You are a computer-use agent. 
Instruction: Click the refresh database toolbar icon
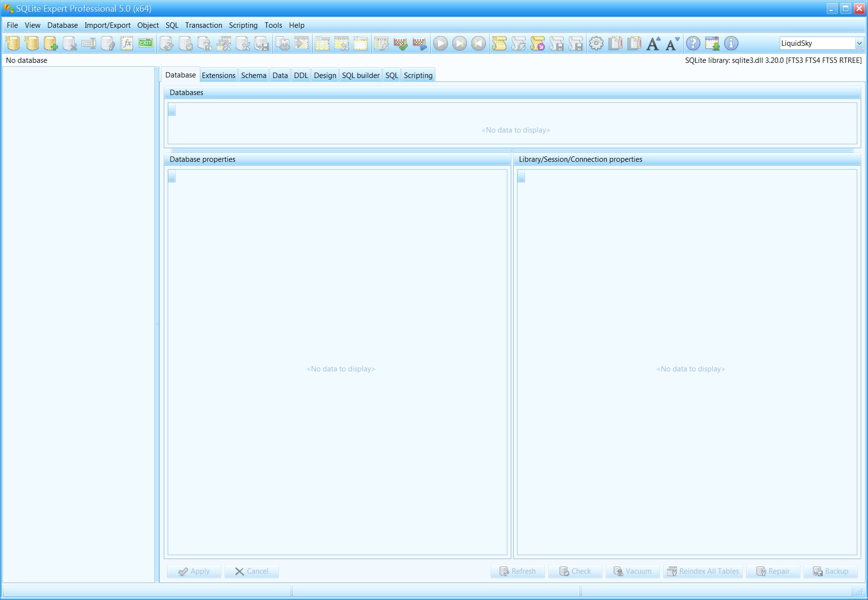pyautogui.click(x=167, y=43)
